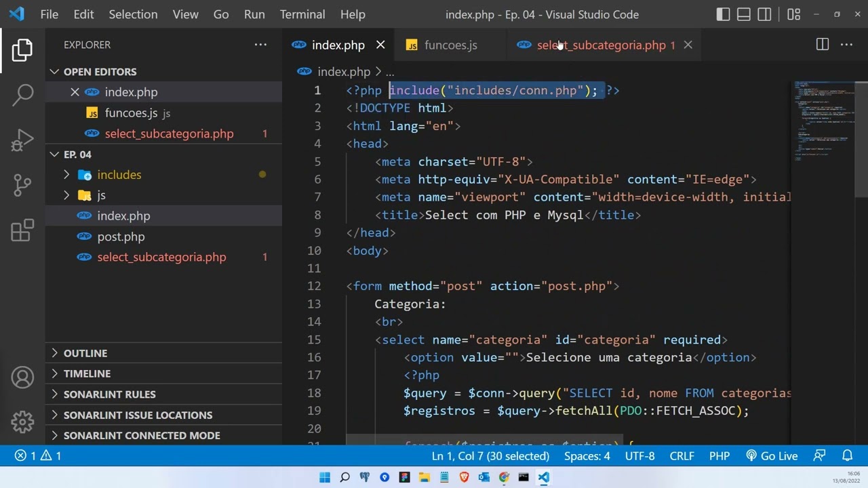Open the Accounts menu icon
This screenshot has width=868, height=488.
(x=22, y=378)
